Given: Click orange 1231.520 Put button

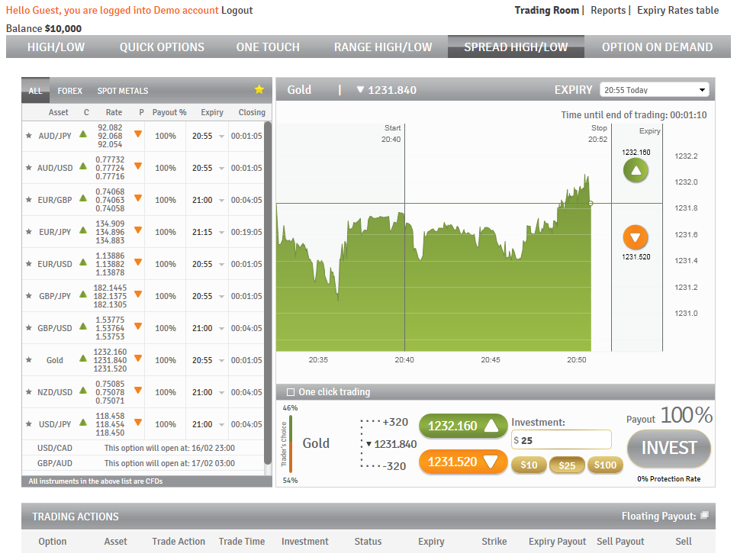Looking at the screenshot, I should (463, 462).
